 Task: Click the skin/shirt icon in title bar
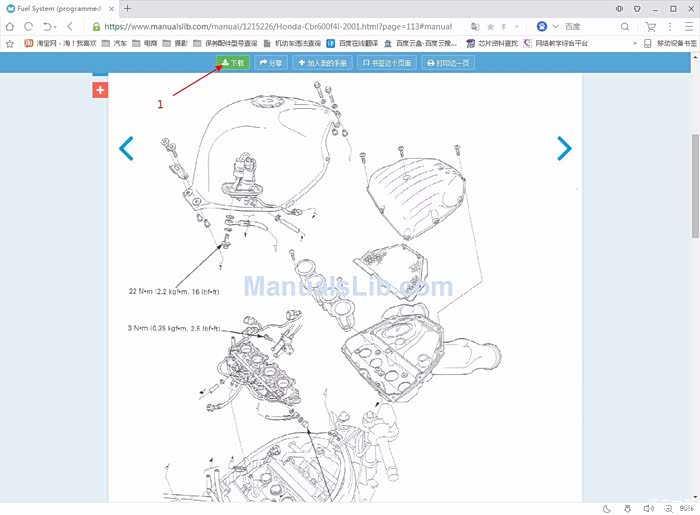point(637,8)
